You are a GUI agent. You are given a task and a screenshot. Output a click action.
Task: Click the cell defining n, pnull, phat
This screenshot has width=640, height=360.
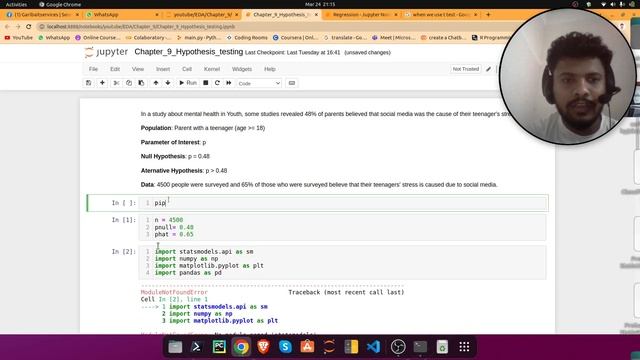342,227
